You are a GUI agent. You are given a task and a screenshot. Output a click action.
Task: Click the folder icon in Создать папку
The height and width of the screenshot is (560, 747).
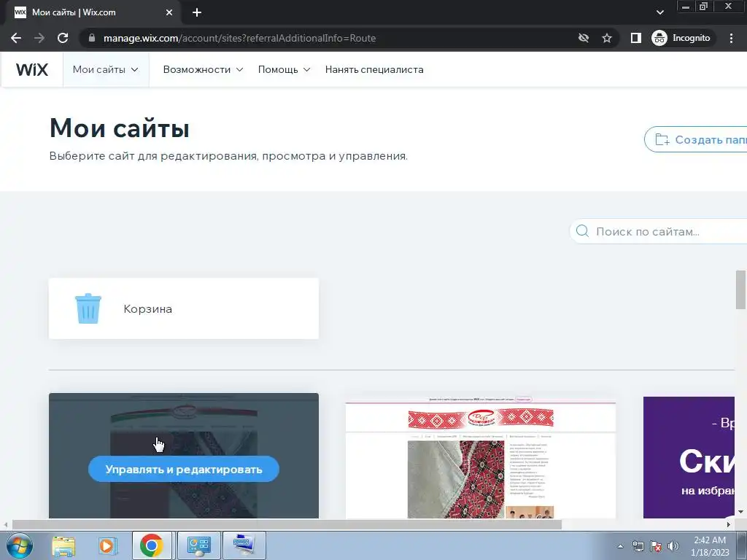(662, 139)
